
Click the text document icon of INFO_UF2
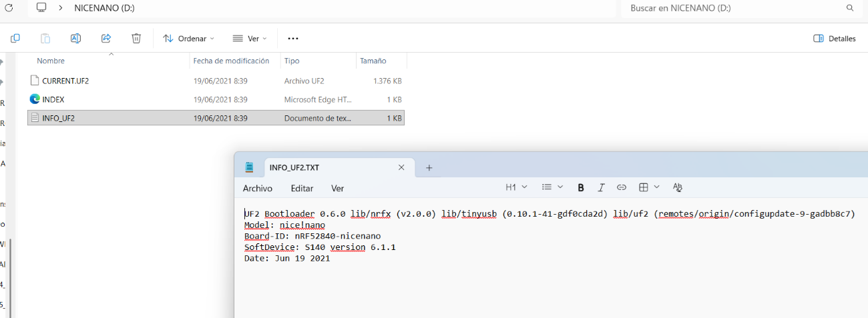point(35,118)
